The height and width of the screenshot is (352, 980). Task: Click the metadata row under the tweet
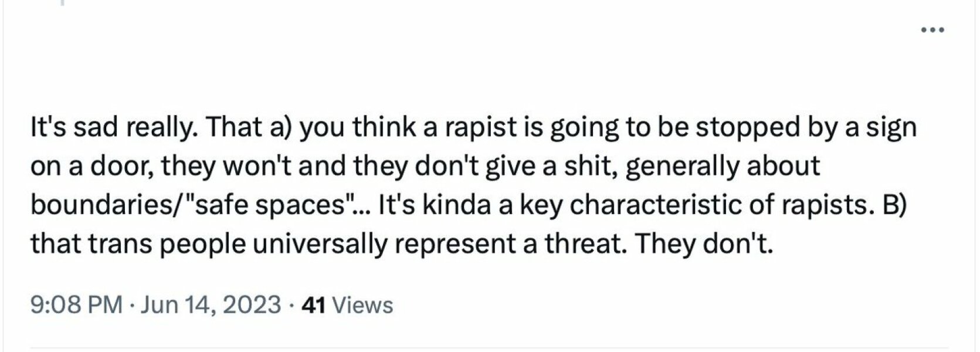[211, 304]
